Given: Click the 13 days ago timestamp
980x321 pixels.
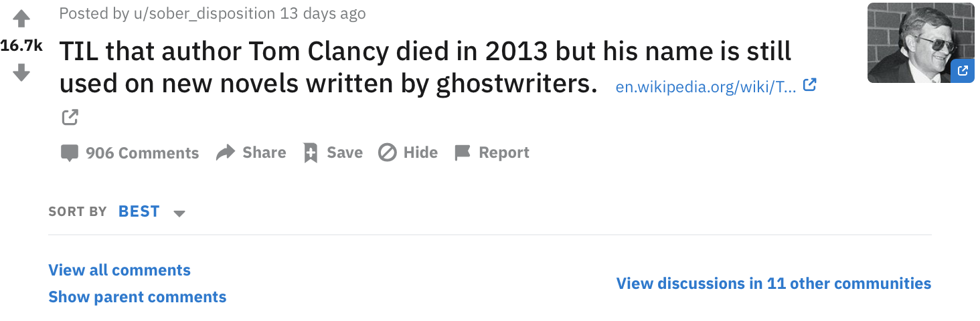Looking at the screenshot, I should click(323, 13).
